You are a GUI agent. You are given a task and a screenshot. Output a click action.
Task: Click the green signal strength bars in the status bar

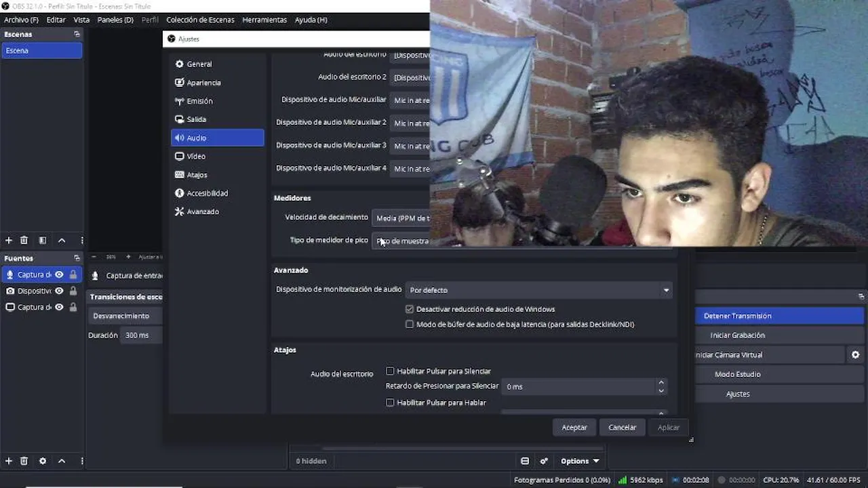[x=623, y=480]
